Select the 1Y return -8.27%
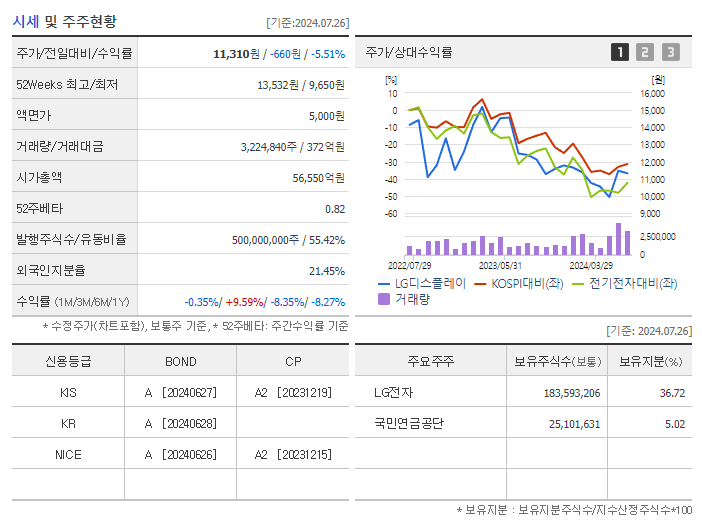 tap(328, 302)
